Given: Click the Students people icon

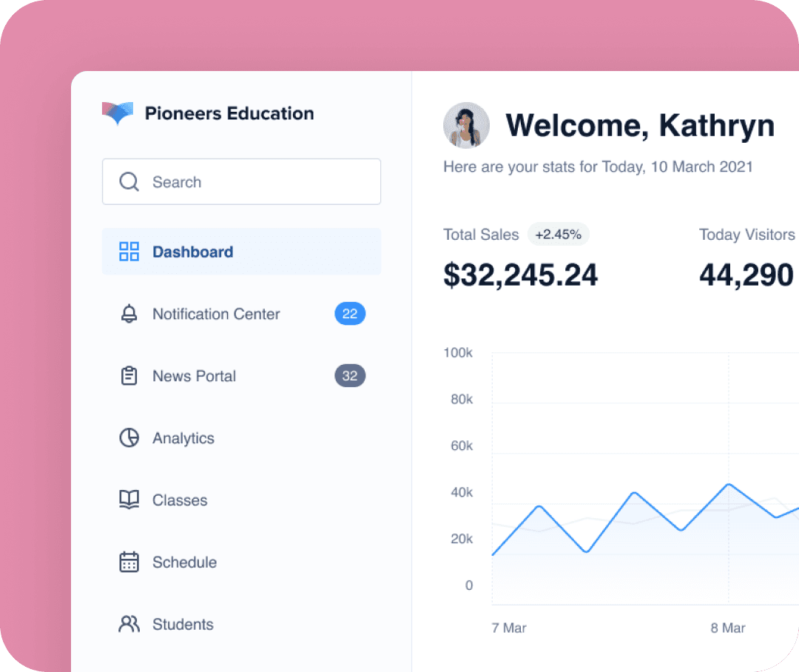Looking at the screenshot, I should click(129, 625).
